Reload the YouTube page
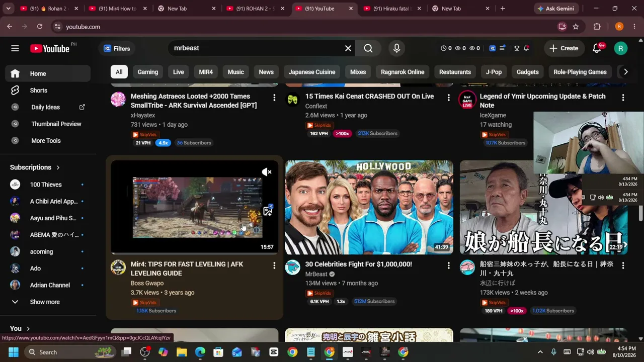Viewport: 644px width, 362px height. click(x=40, y=27)
